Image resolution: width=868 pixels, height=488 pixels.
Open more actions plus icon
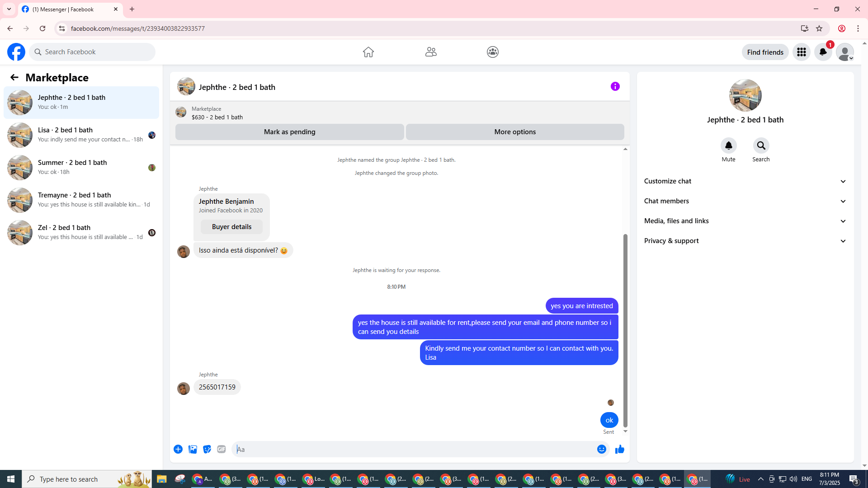click(178, 449)
